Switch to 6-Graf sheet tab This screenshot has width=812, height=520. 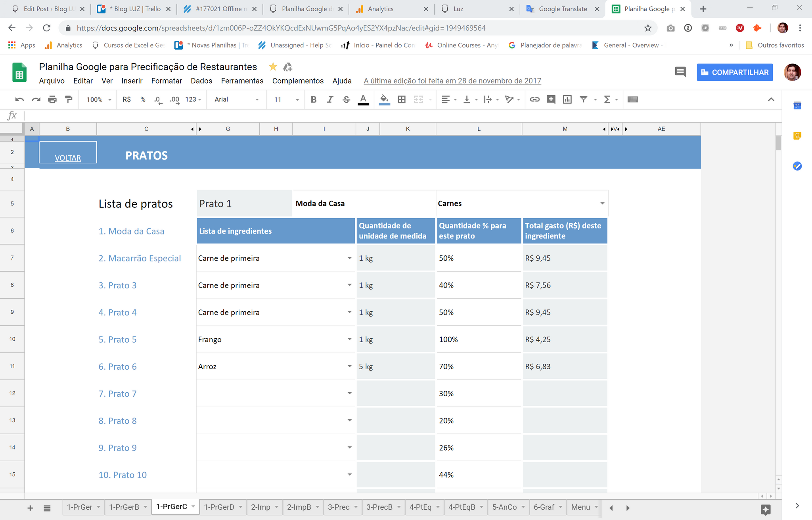548,507
